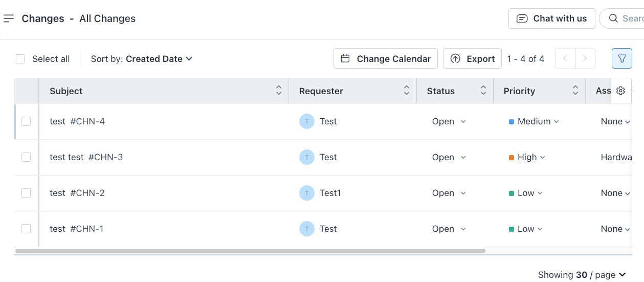Click the Export button

pyautogui.click(x=473, y=59)
